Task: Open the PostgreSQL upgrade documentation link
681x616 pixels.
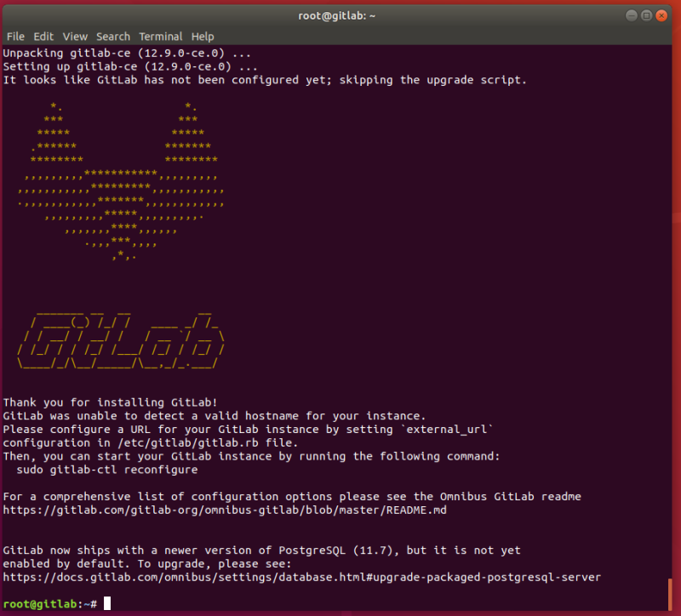Action: click(300, 577)
